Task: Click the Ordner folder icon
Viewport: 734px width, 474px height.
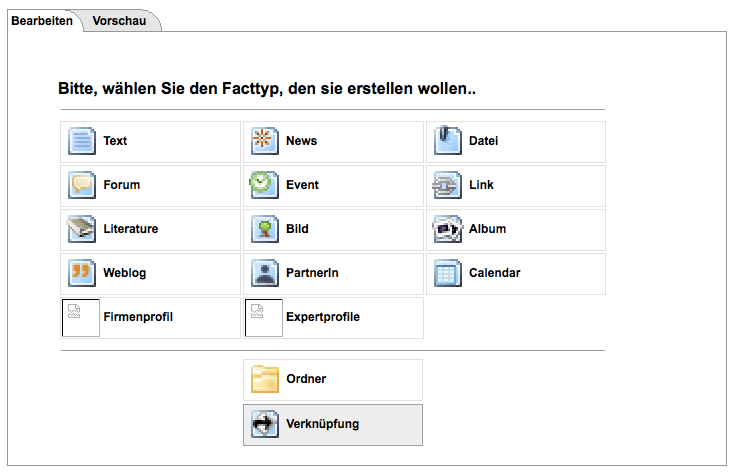Action: (x=264, y=380)
